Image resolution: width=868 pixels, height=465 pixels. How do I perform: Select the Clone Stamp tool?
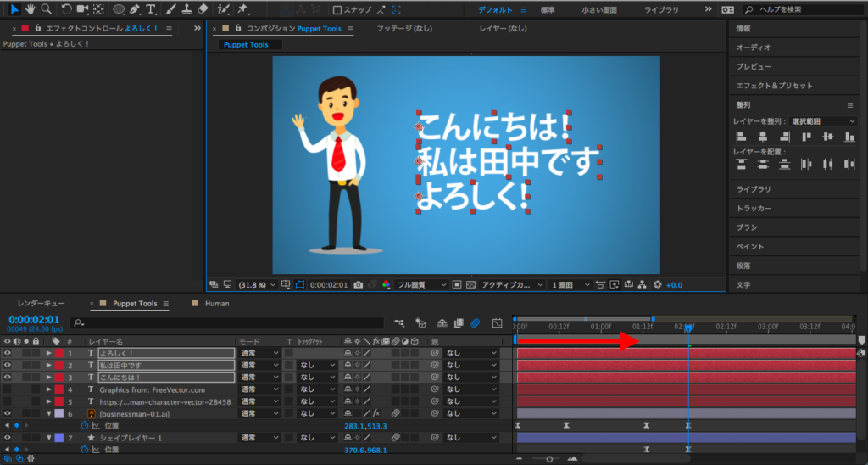pyautogui.click(x=186, y=9)
